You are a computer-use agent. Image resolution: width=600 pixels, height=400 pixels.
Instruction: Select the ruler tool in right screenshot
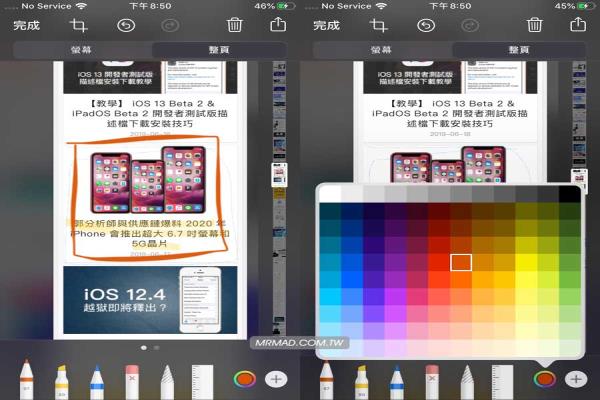point(502,382)
